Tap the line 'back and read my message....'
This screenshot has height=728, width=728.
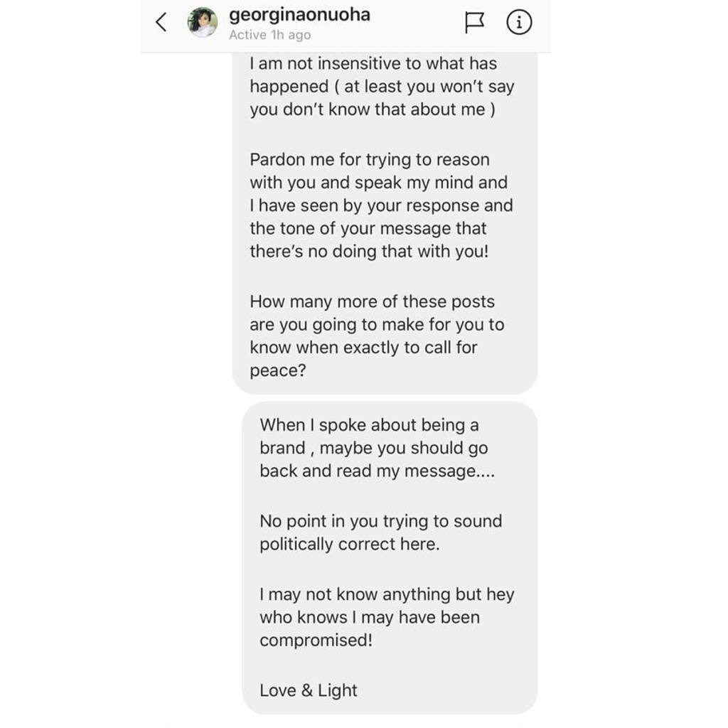377,471
